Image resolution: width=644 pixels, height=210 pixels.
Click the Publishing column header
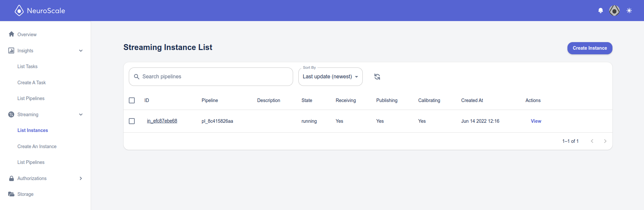pos(387,100)
